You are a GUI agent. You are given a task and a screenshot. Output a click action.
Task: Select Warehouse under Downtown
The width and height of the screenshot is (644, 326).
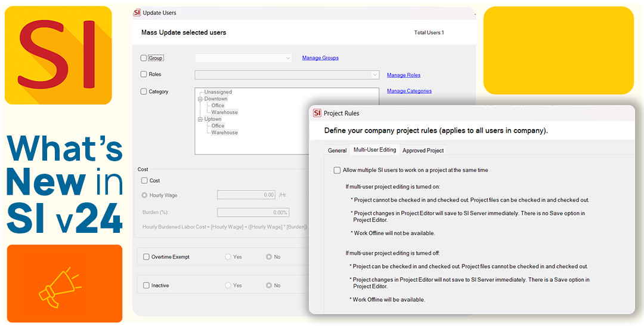click(225, 112)
